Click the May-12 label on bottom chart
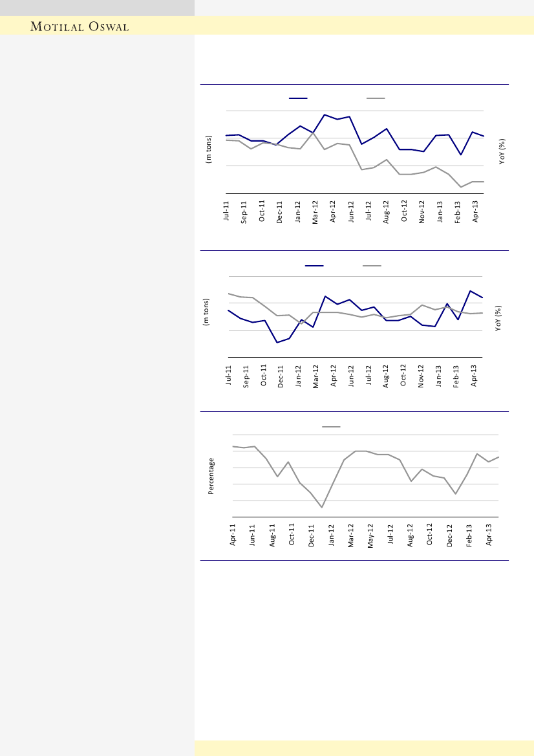This screenshot has width=534, height=756. pos(371,534)
